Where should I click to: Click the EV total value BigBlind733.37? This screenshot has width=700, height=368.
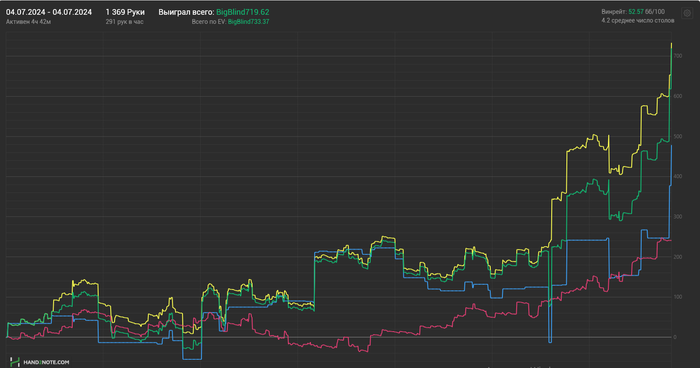(249, 21)
